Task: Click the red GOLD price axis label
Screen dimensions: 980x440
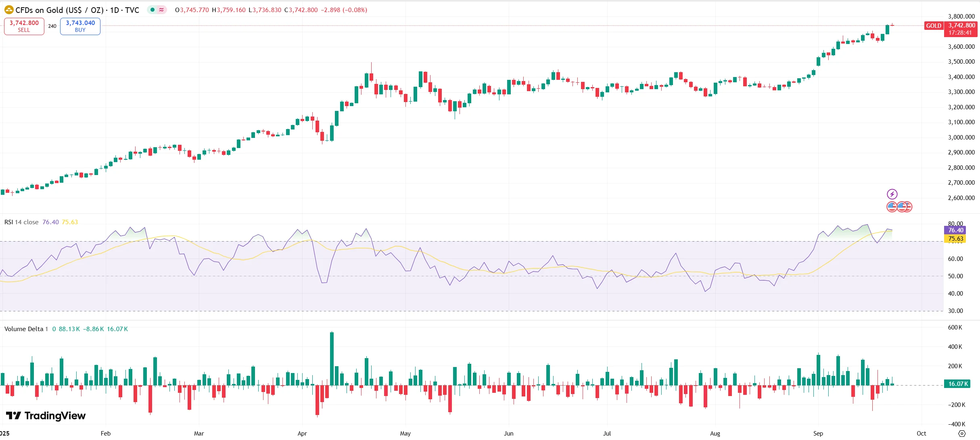Action: 934,26
